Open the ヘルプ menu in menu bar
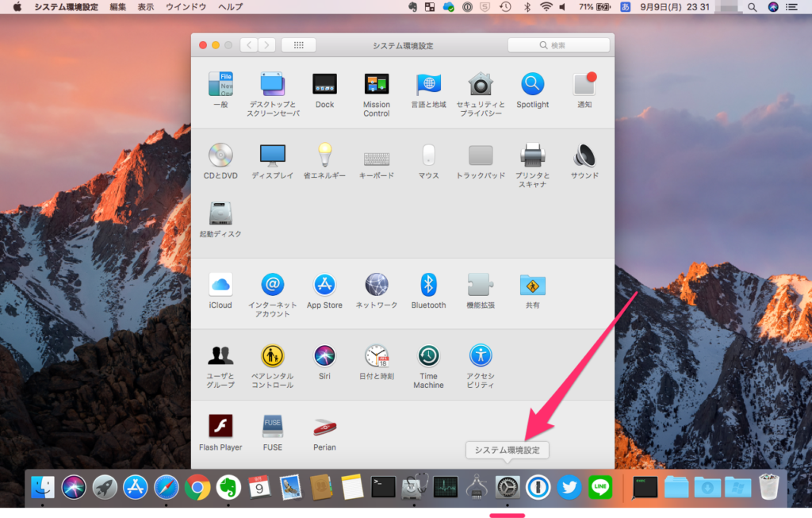Image resolution: width=812 pixels, height=518 pixels. (x=230, y=6)
